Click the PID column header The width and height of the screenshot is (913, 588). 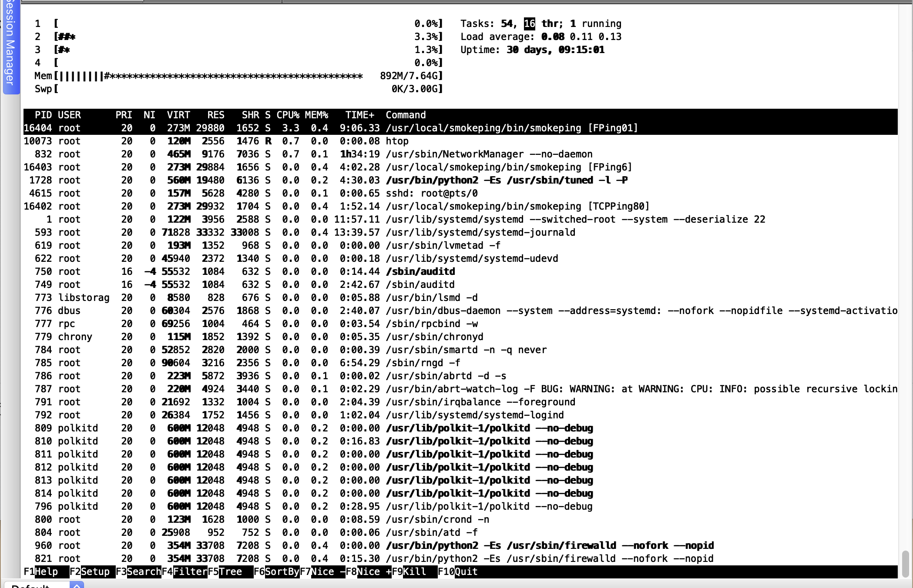[43, 115]
